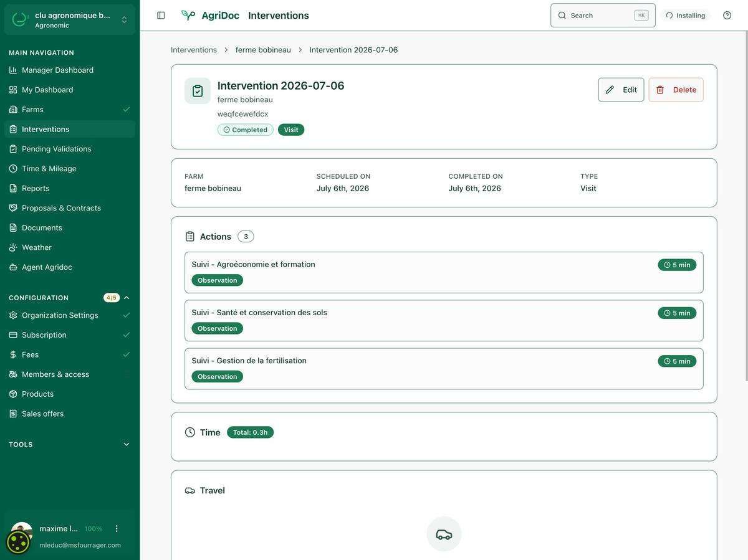Screen dimensions: 748x560
Task: Click the Sales offers icon
Action: (13, 414)
